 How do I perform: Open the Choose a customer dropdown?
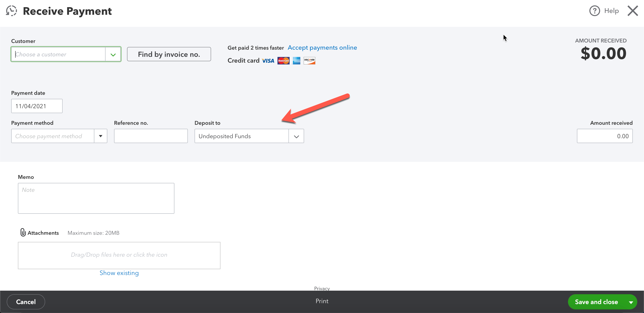pyautogui.click(x=113, y=54)
